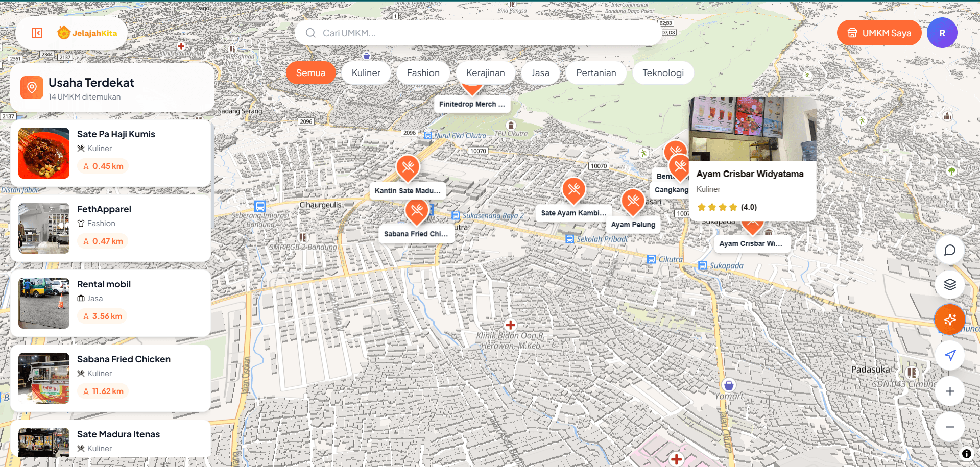Open Sabana Fried Chicken photo
980x467 pixels.
pos(44,378)
